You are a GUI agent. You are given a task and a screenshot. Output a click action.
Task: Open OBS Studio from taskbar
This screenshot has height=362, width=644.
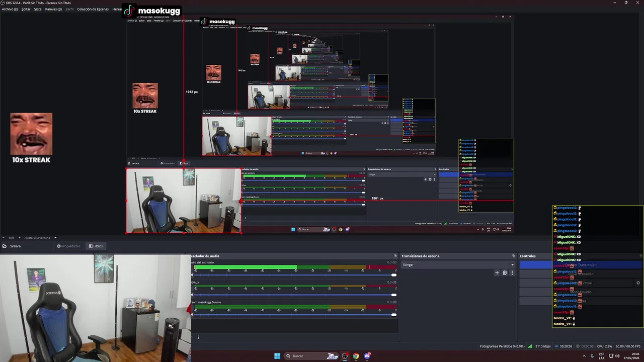tap(345, 356)
